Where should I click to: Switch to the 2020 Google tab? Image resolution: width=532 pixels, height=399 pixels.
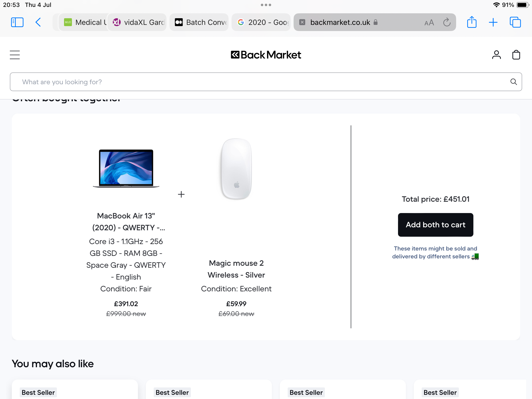pos(262,22)
